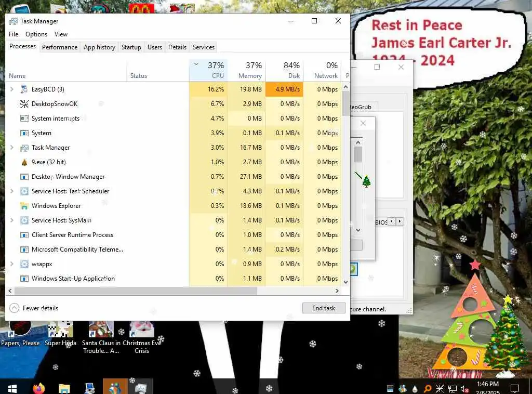
Task: Open the notification center icon
Action: pyautogui.click(x=515, y=388)
